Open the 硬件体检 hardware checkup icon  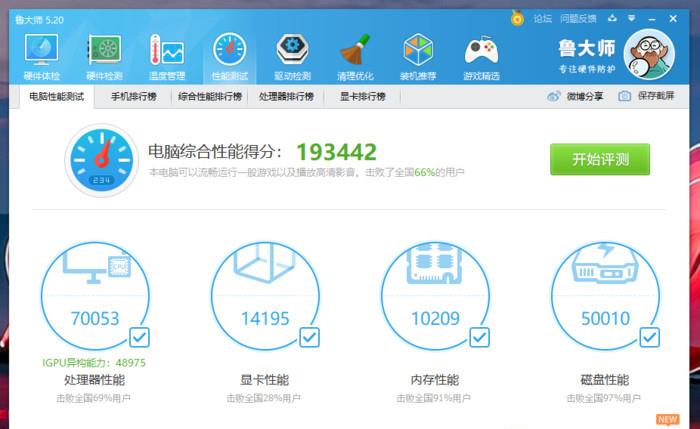[41, 53]
